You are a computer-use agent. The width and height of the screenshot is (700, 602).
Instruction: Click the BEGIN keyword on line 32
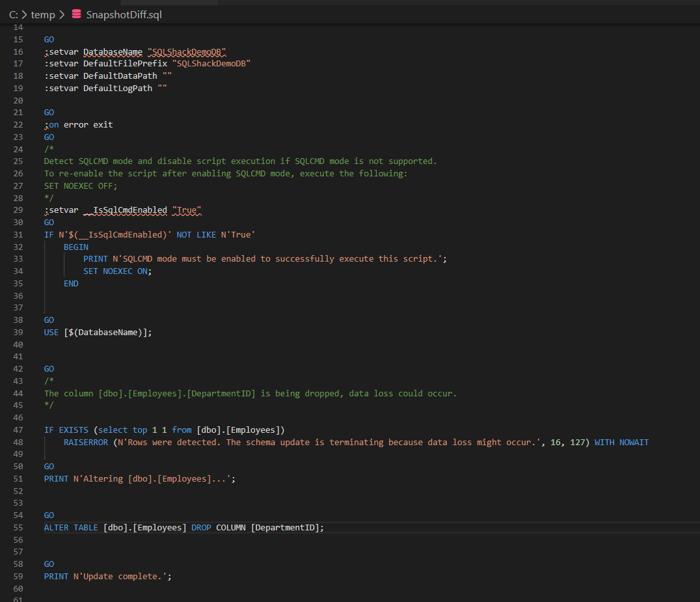point(76,247)
